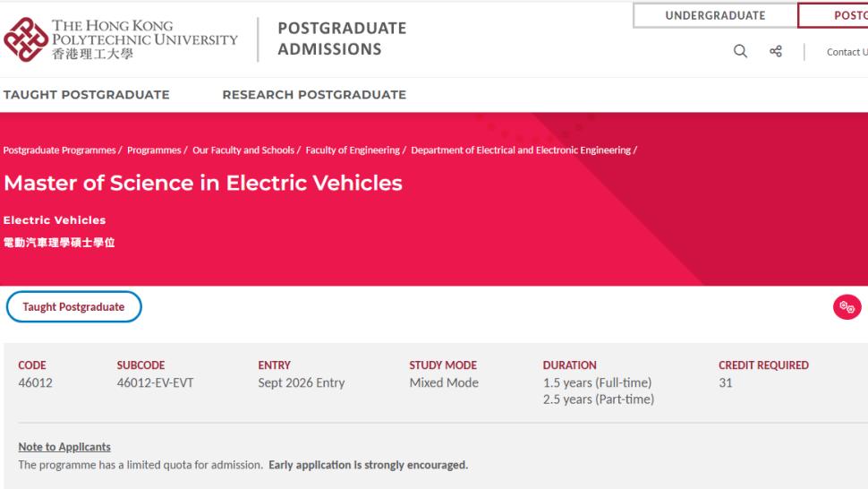Click the Master of Science in Electric Vehicles title
Viewport: 868px width, 489px height.
(x=203, y=184)
